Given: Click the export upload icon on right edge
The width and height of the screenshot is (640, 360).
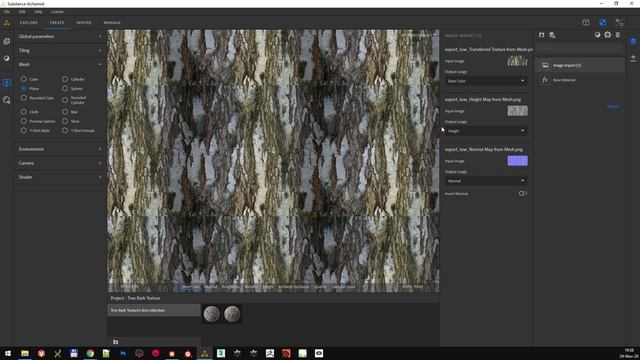Looking at the screenshot, I should click(633, 59).
